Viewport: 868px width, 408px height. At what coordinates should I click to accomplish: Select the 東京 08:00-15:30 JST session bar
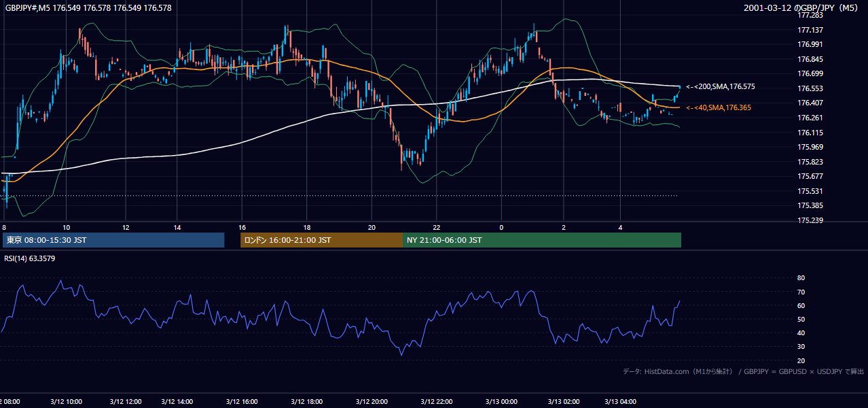coord(113,240)
